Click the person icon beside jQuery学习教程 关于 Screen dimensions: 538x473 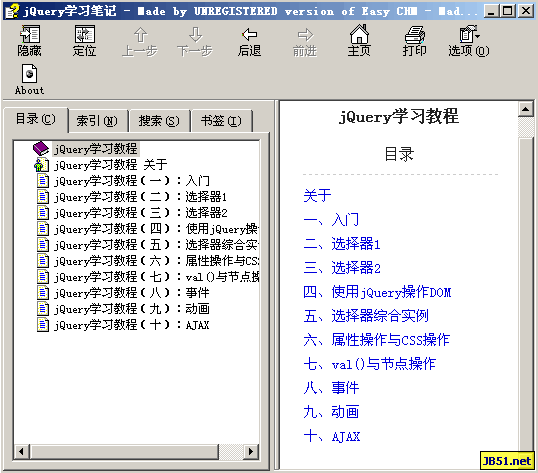[41, 165]
